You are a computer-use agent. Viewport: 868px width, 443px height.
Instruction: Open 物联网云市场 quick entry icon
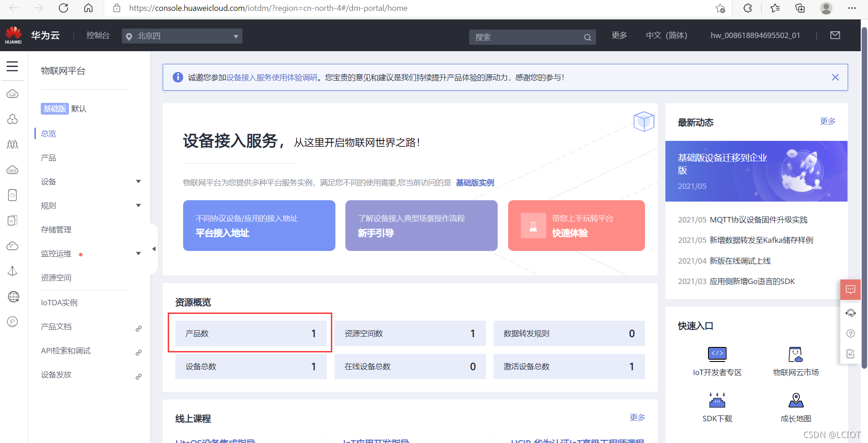click(x=795, y=354)
